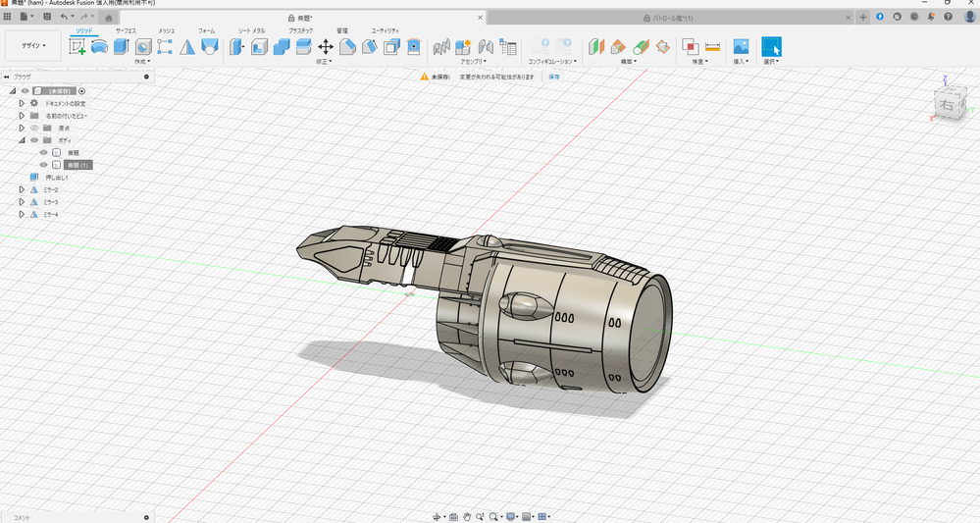The image size is (980, 523).
Task: Select the Mirror tool in toolbar
Action: 186,47
